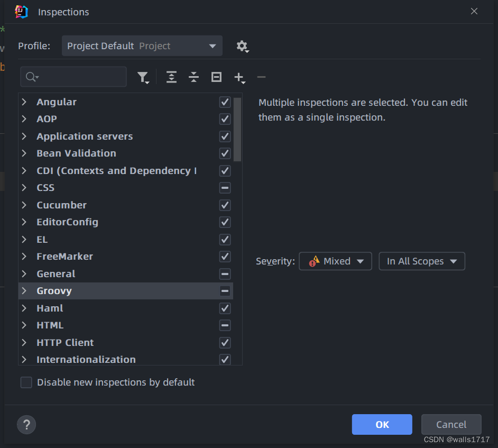Click the Reset to Empty square icon
498x448 pixels.
pyautogui.click(x=216, y=77)
